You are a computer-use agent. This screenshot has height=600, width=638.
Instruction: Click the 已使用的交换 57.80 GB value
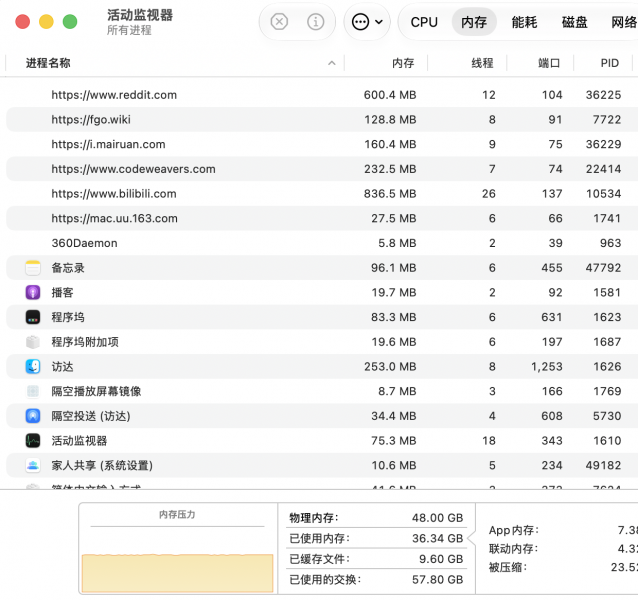tap(437, 580)
